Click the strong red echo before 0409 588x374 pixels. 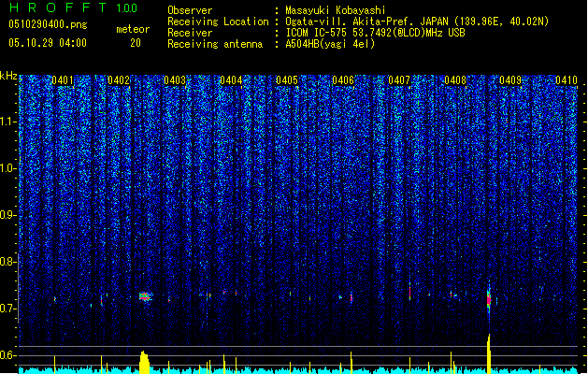[x=489, y=299]
